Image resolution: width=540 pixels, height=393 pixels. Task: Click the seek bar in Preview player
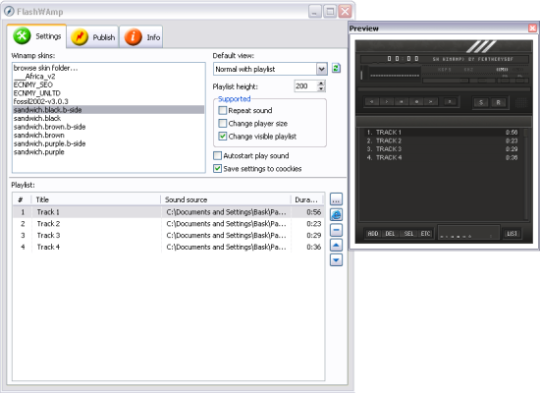[x=444, y=90]
